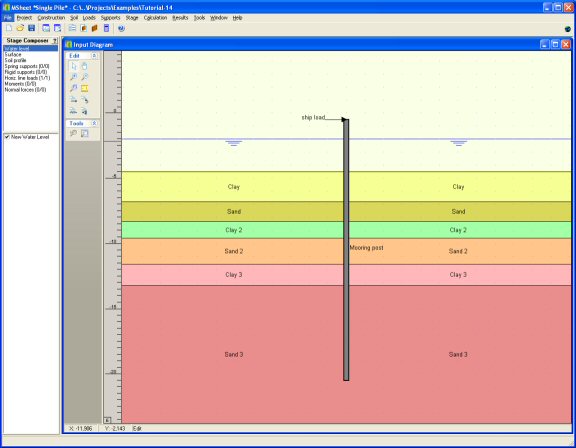576x448 pixels.
Task: Click the yellow zoom limits icon
Action: (85, 88)
